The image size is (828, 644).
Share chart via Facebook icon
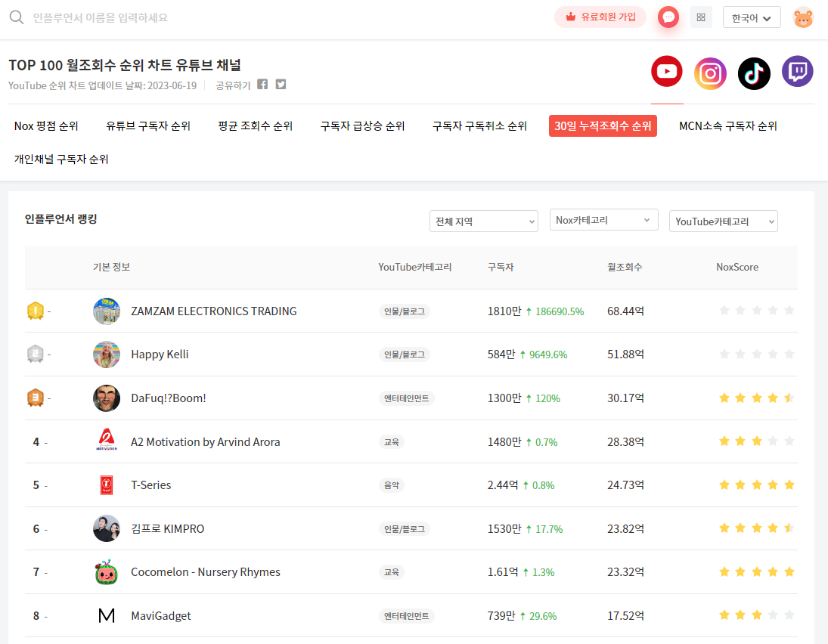(x=262, y=85)
